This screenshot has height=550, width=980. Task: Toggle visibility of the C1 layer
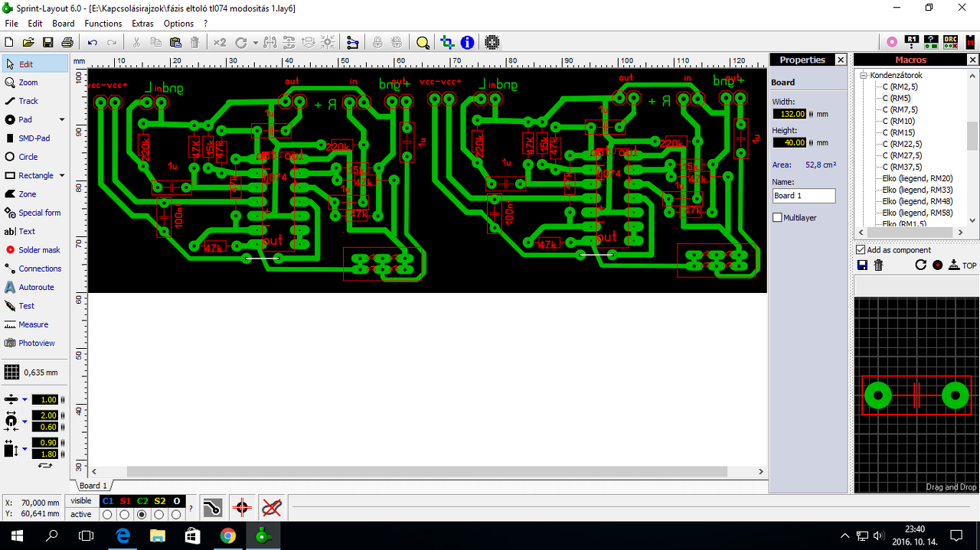[x=108, y=501]
